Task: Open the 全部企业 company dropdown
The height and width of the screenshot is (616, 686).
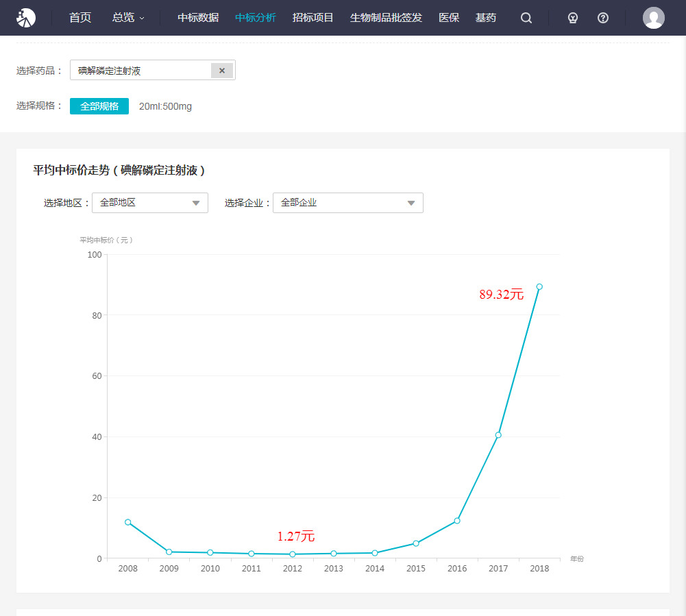Action: (x=347, y=203)
